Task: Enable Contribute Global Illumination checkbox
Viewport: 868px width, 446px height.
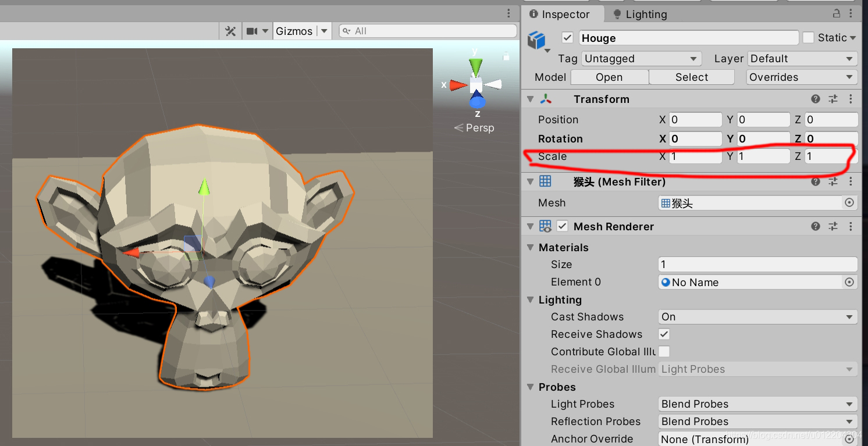Action: [x=664, y=351]
